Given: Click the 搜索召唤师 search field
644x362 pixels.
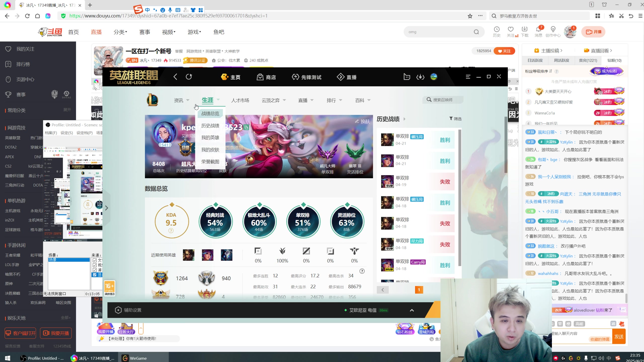Looking at the screenshot, I should (x=443, y=100).
